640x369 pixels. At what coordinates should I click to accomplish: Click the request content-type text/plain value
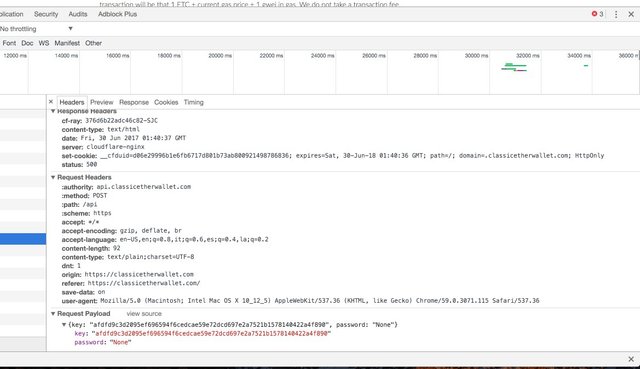point(151,257)
